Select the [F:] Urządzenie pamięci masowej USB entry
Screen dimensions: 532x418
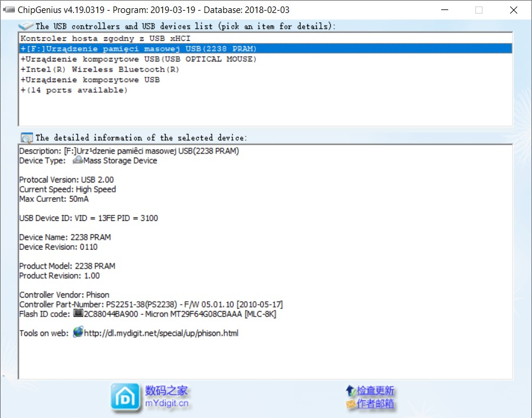click(x=265, y=48)
